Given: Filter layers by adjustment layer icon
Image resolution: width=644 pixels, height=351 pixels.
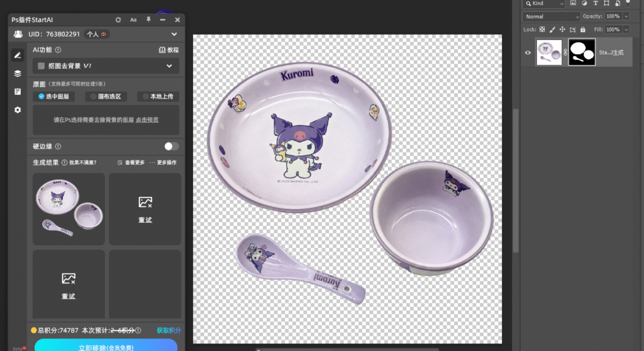Looking at the screenshot, I should [584, 3].
